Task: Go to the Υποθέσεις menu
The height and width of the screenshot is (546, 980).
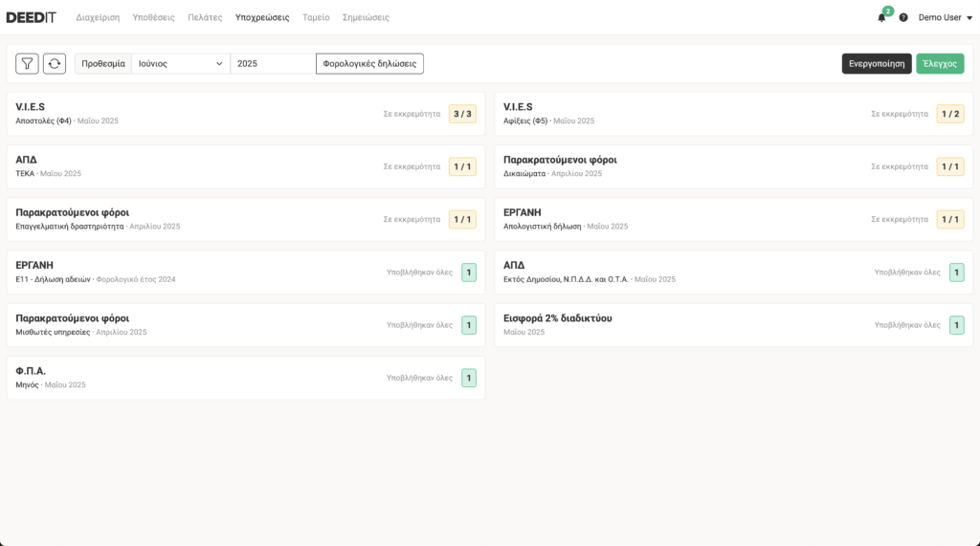Action: (153, 17)
